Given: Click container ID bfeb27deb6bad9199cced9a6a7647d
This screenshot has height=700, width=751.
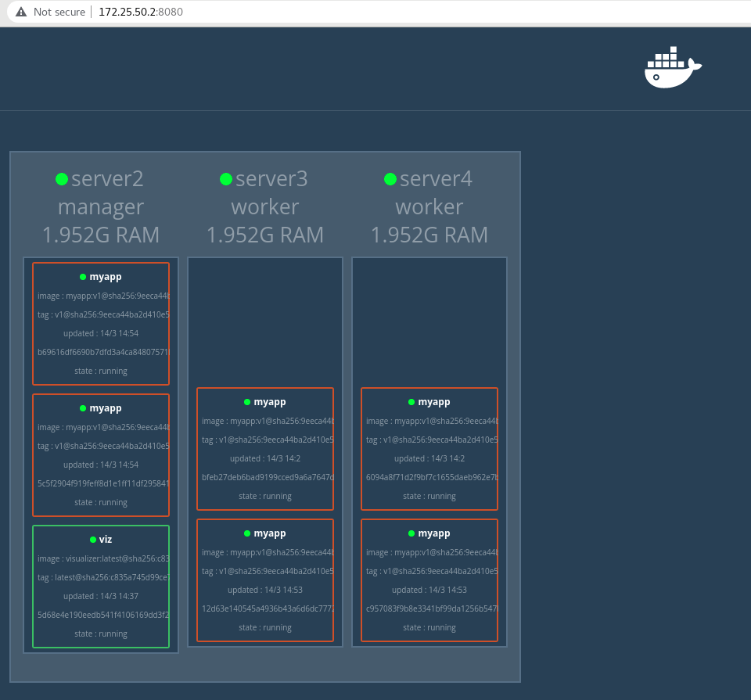Looking at the screenshot, I should [x=268, y=477].
